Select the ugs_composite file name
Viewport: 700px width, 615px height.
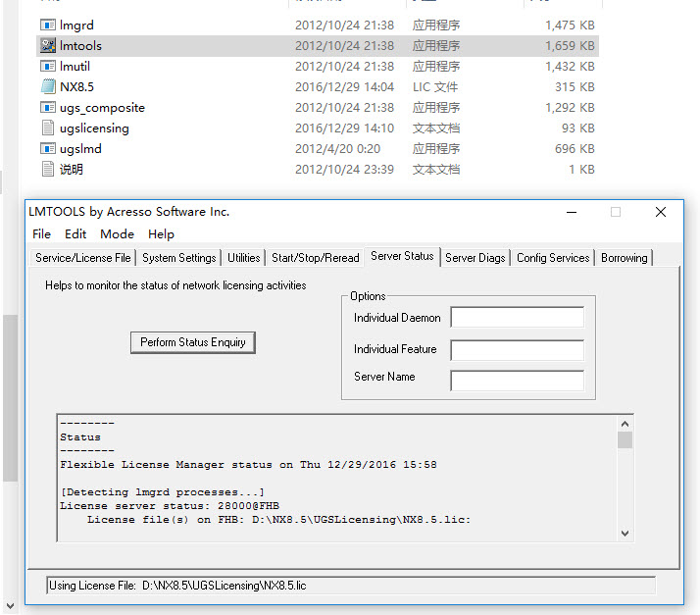click(x=102, y=108)
